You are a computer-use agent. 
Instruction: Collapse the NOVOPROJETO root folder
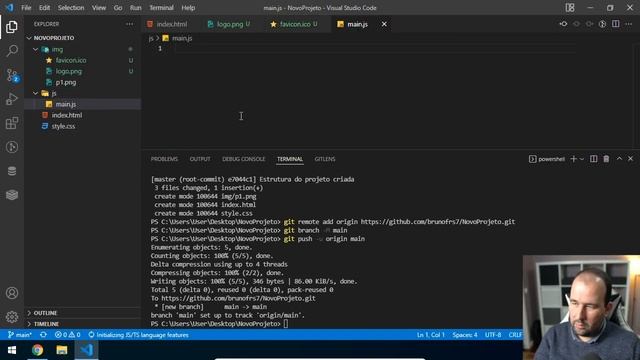29,38
